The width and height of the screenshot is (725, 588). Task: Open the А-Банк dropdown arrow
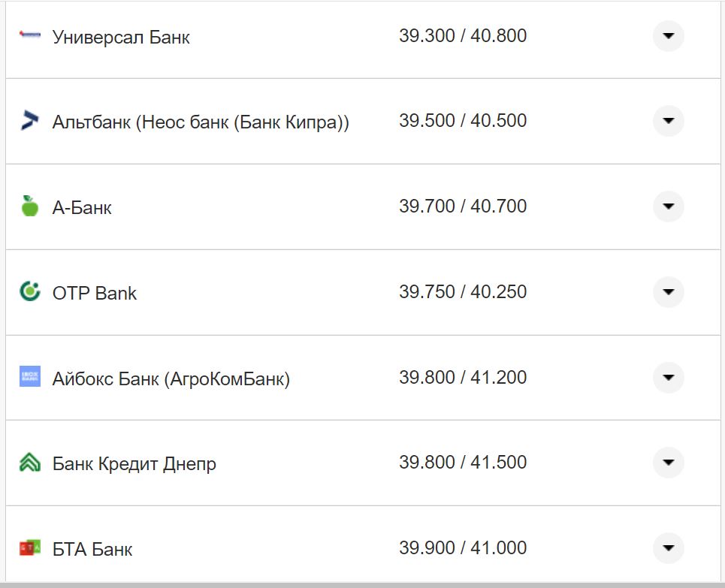pos(668,207)
